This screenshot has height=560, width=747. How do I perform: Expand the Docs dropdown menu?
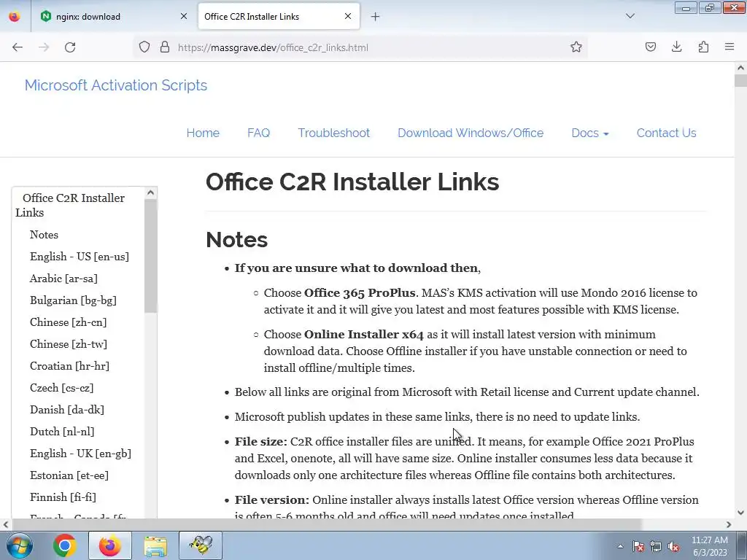click(x=589, y=133)
